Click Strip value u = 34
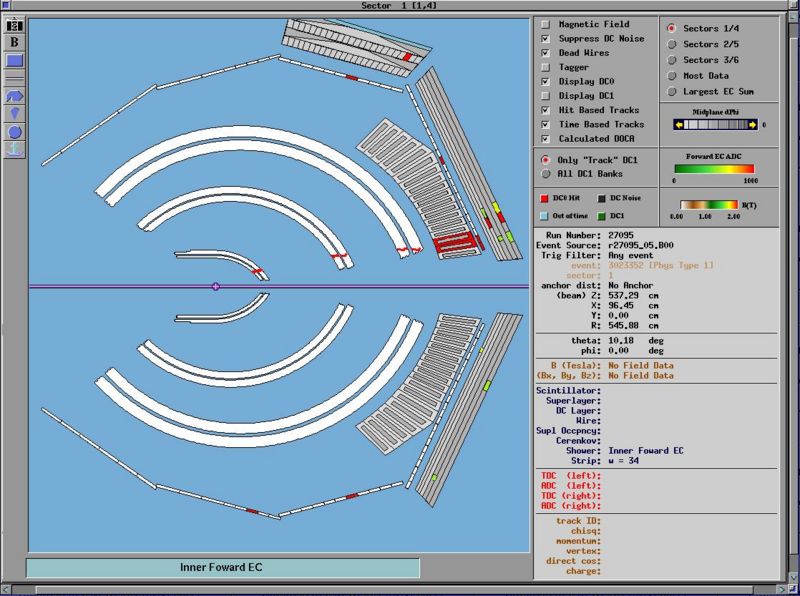Viewport: 800px width, 596px height. [623, 461]
